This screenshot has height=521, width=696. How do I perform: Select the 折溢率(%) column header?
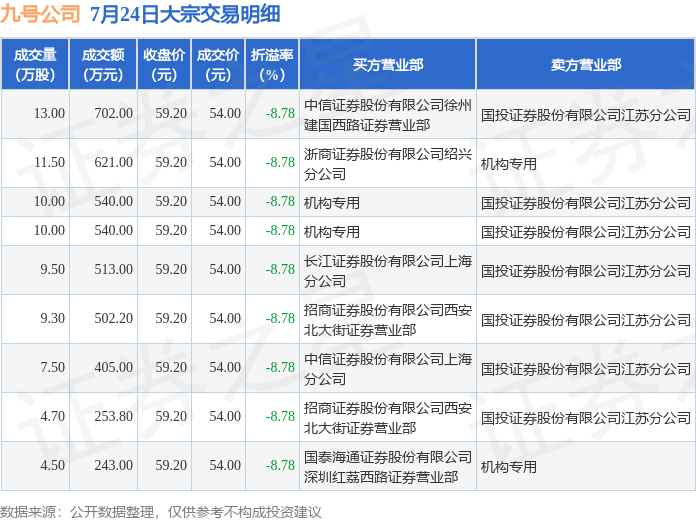click(272, 64)
